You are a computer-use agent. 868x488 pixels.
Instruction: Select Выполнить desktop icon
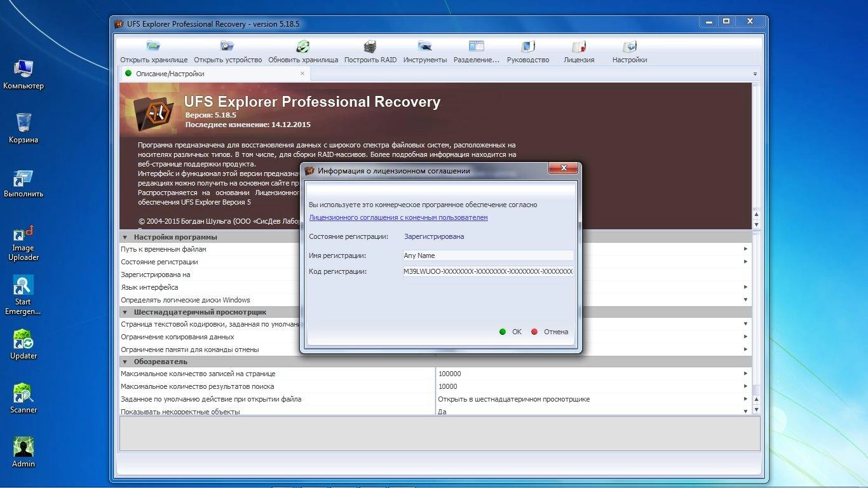click(x=24, y=182)
